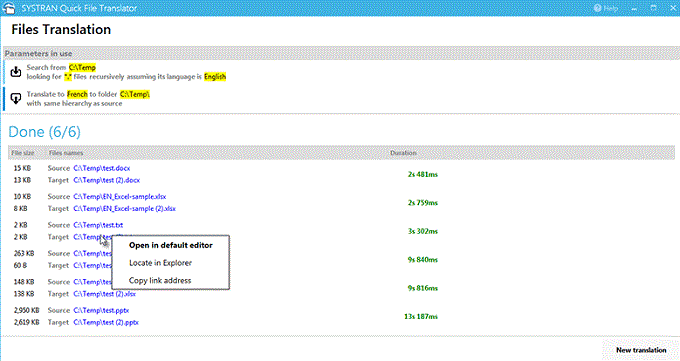Open target file C:\Temp\test (2).pptx
680x361 pixels.
106,322
